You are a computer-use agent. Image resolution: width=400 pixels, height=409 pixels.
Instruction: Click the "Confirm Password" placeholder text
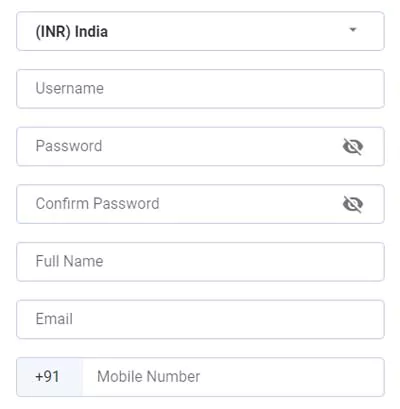pyautogui.click(x=98, y=203)
